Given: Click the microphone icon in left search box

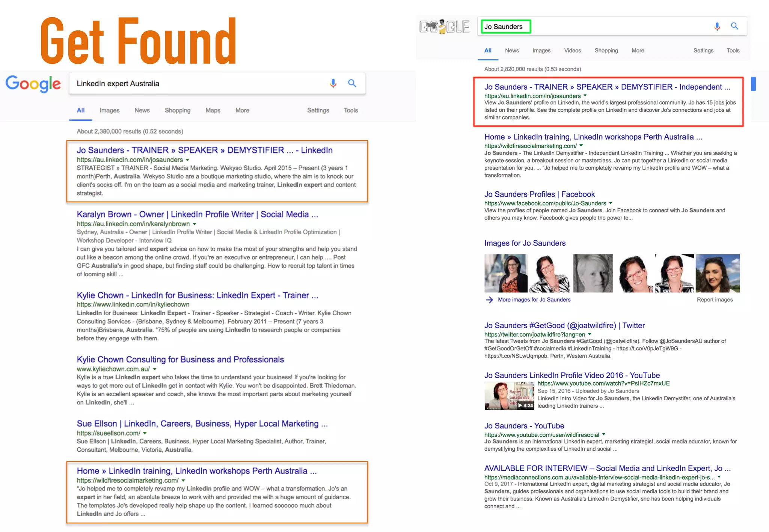Looking at the screenshot, I should 333,83.
